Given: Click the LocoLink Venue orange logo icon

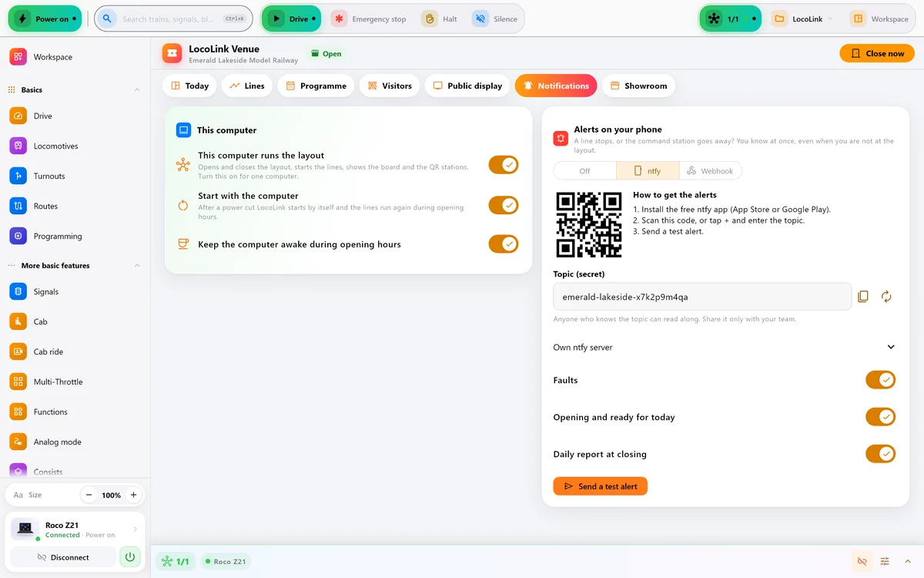Looking at the screenshot, I should pos(172,53).
